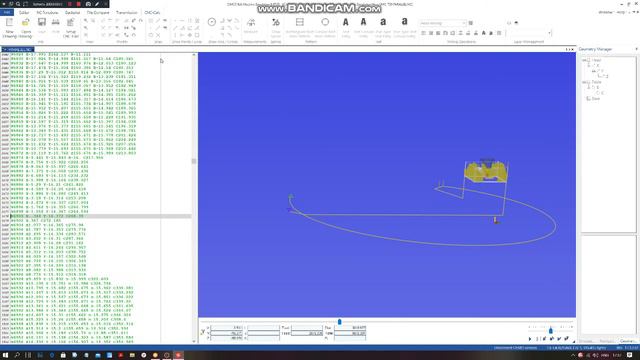Viewport: 640px width, 360px height.
Task: Open the Window menu at top right
Action: coord(606,12)
